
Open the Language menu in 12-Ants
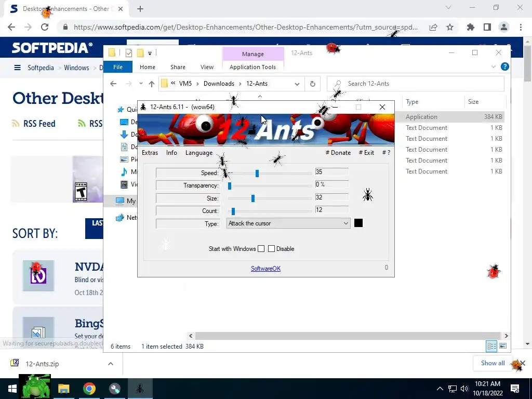(x=199, y=153)
